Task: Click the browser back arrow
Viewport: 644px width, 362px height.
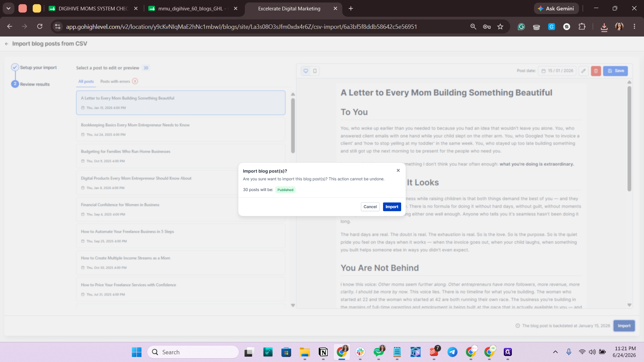Action: point(10,26)
